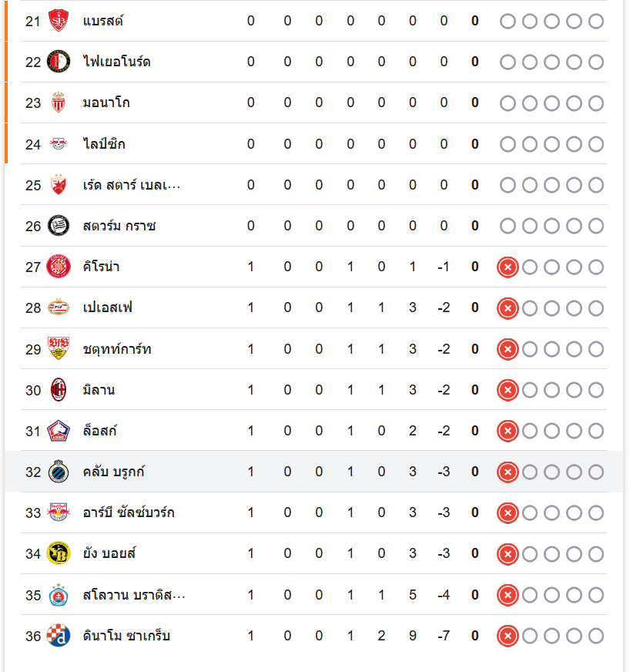Click the red loss marker in Dinamo Zagreb row
Viewport: 630px width, 672px height.
pyautogui.click(x=508, y=636)
